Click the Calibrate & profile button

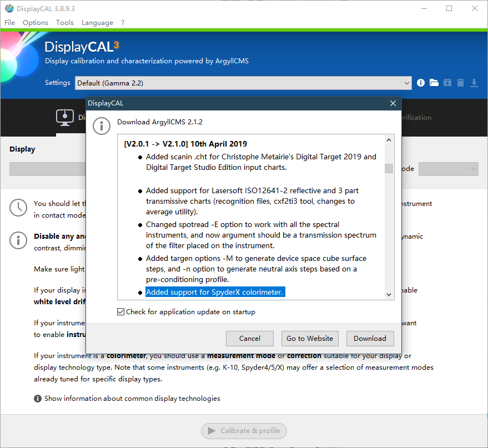coord(244,431)
